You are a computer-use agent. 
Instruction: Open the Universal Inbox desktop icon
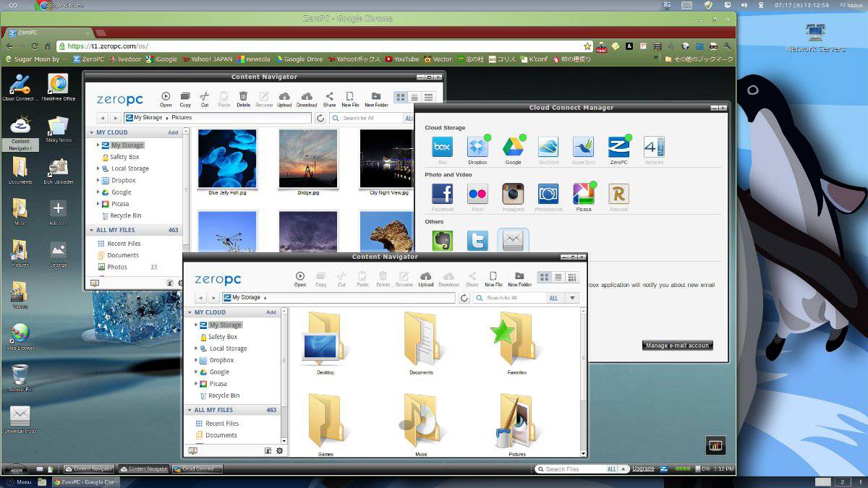[20, 420]
